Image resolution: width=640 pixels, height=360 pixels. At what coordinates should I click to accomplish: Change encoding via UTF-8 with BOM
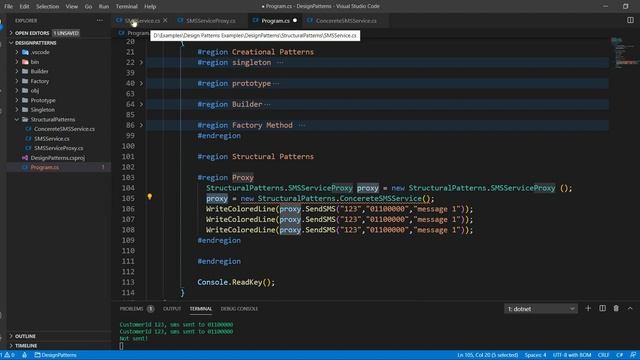tap(572, 355)
